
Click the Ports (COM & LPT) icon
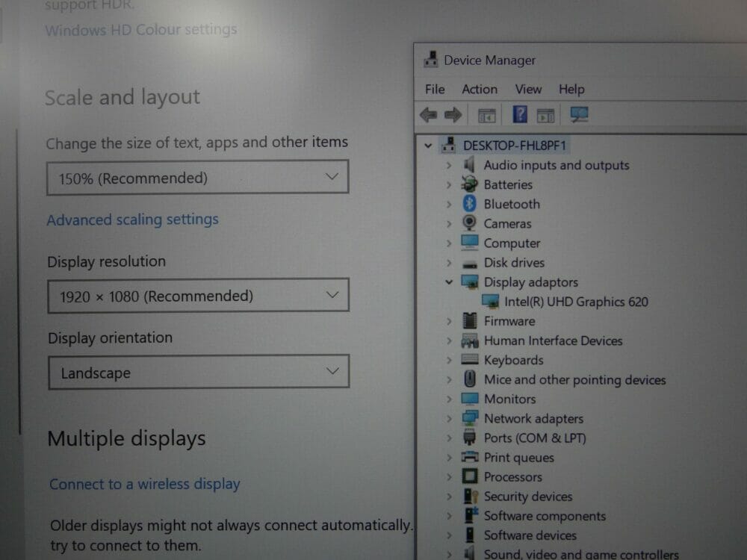470,438
